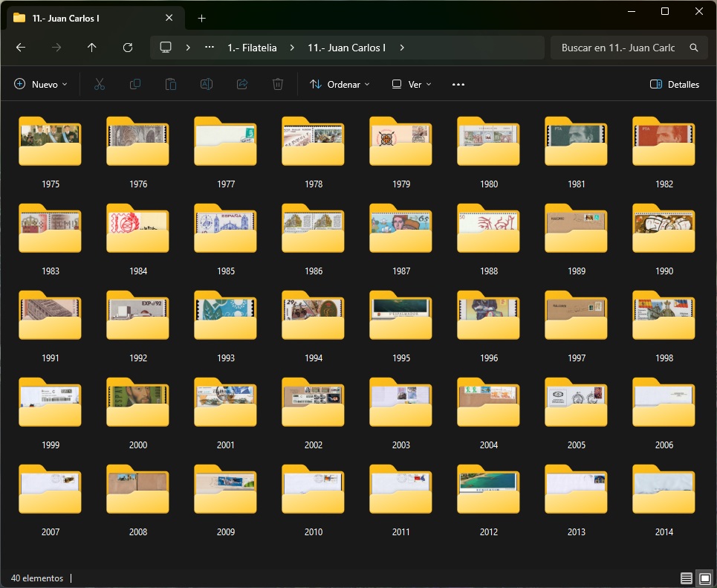717x588 pixels.
Task: Add a new tab with plus button
Action: pyautogui.click(x=202, y=19)
